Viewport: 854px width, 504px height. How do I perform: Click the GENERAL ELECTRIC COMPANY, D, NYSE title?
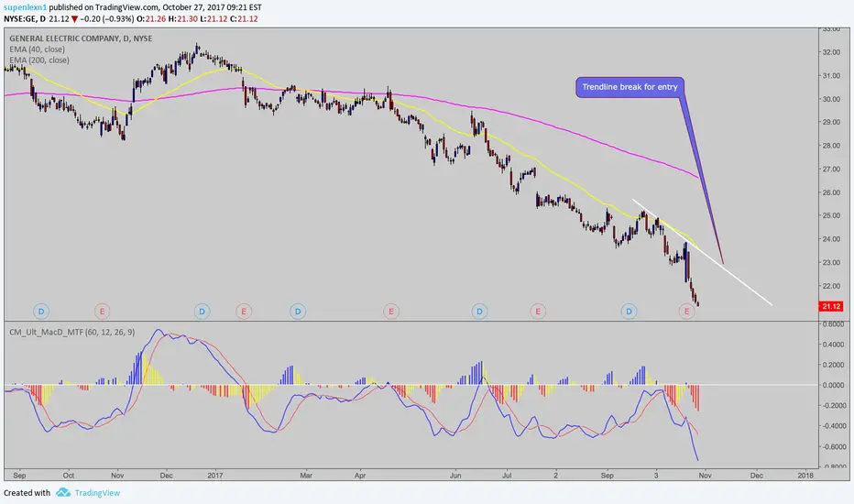[x=81, y=38]
